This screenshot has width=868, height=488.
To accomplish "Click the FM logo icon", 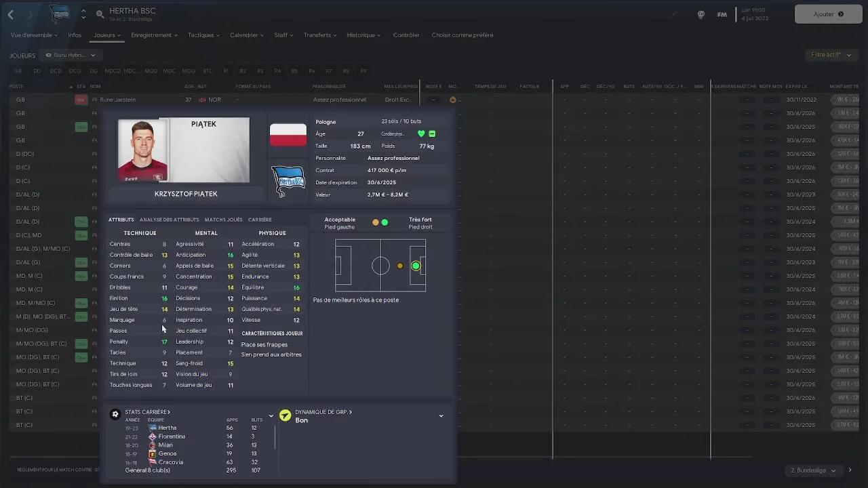I will (722, 14).
